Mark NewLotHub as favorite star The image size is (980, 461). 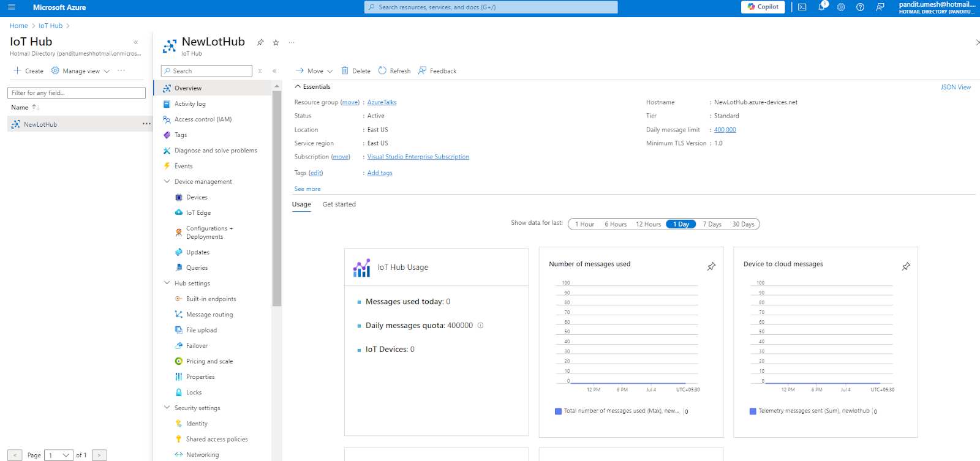tap(276, 42)
